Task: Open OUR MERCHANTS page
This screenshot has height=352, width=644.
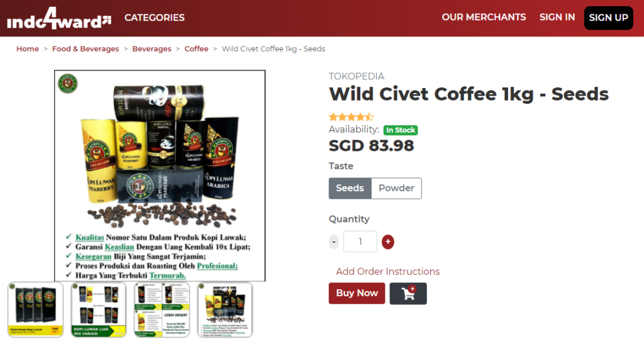Action: point(484,17)
